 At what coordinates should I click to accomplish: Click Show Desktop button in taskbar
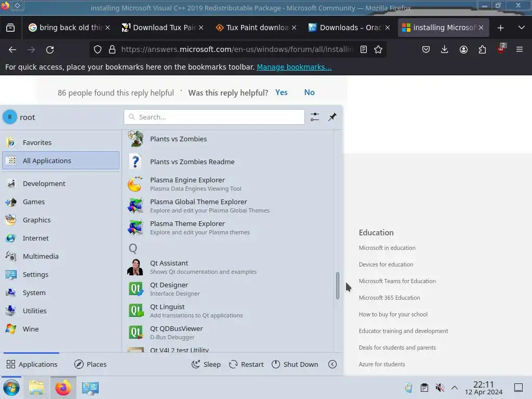tap(518, 388)
